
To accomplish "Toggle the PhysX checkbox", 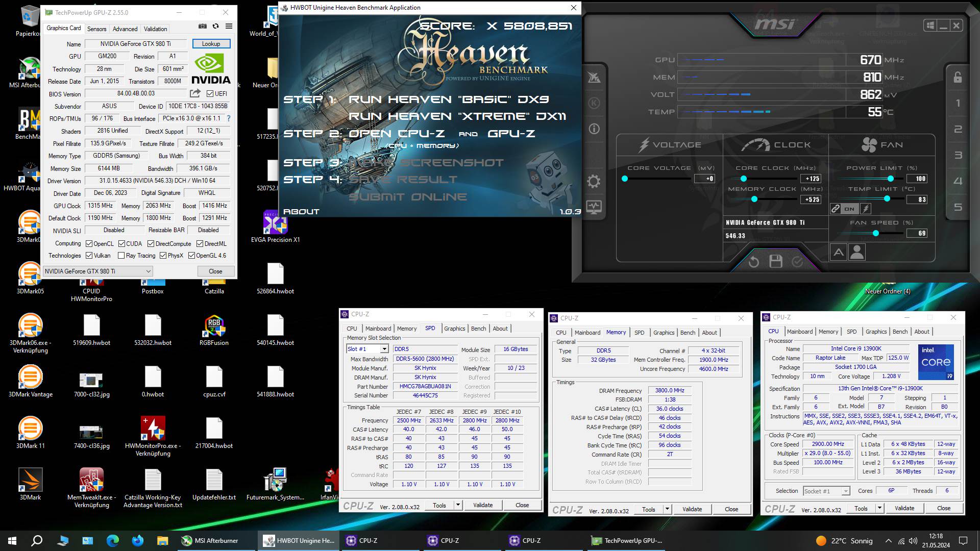I will [163, 256].
